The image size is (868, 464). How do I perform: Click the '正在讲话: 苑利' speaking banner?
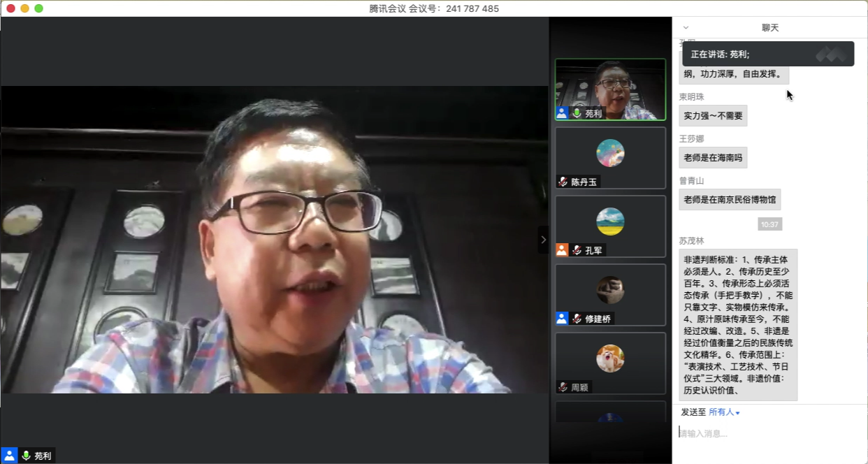click(x=767, y=54)
